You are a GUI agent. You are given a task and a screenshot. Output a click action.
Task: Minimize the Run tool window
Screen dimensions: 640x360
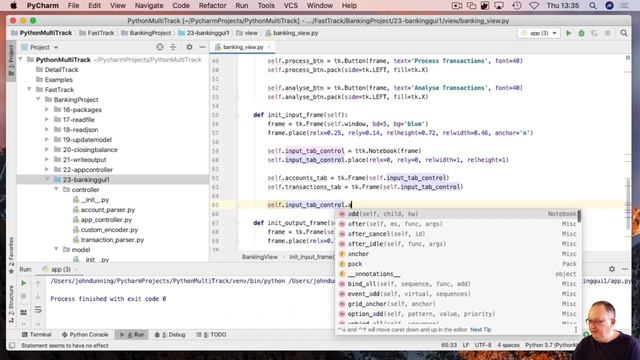coord(625,269)
